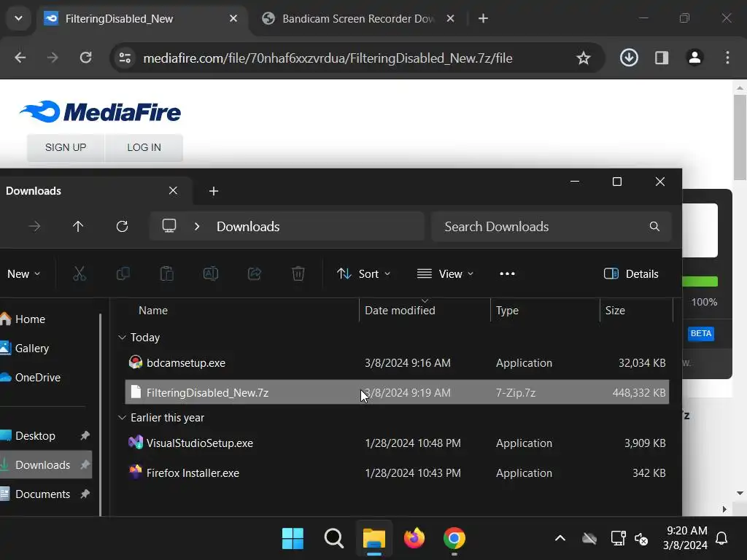This screenshot has width=747, height=560.
Task: Add a new tab in File Explorer
Action: click(214, 191)
